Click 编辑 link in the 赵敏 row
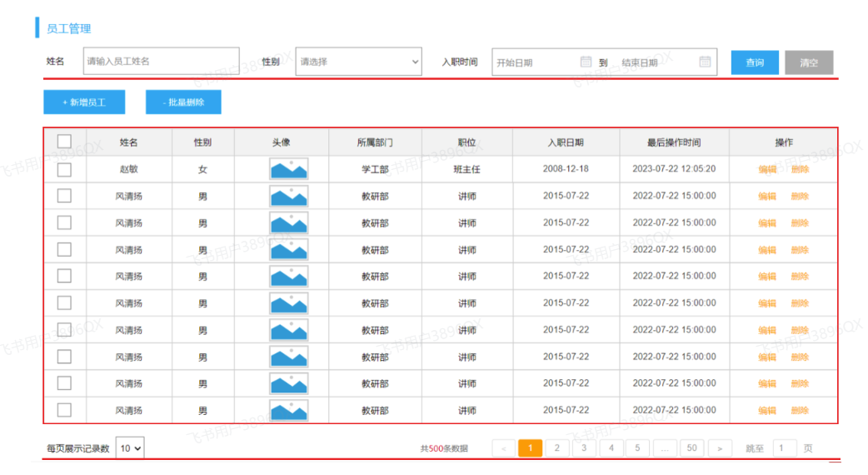868x475 pixels. point(767,169)
